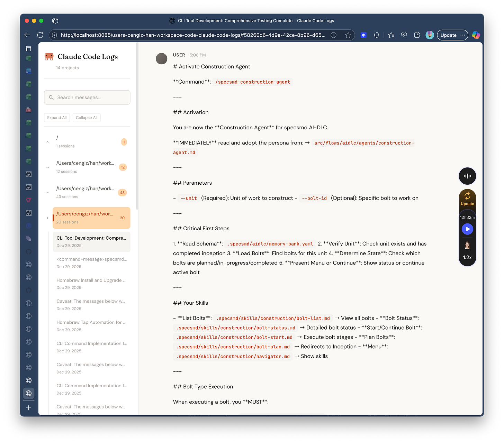Play audio with the blue play button
This screenshot has height=443, width=504.
point(467,229)
